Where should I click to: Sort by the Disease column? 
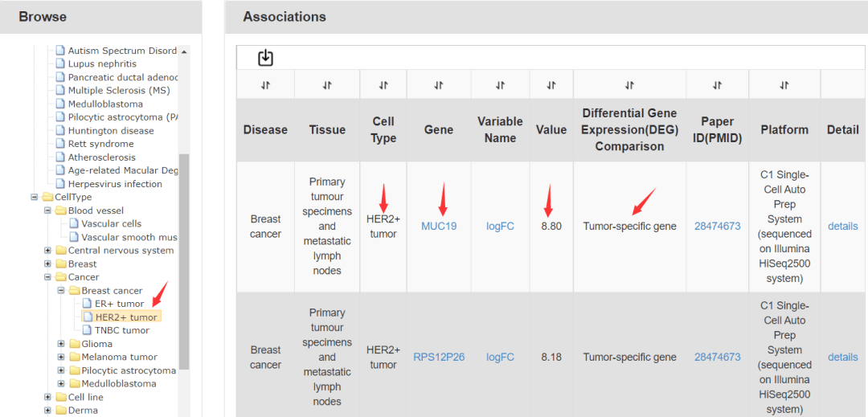coord(265,85)
